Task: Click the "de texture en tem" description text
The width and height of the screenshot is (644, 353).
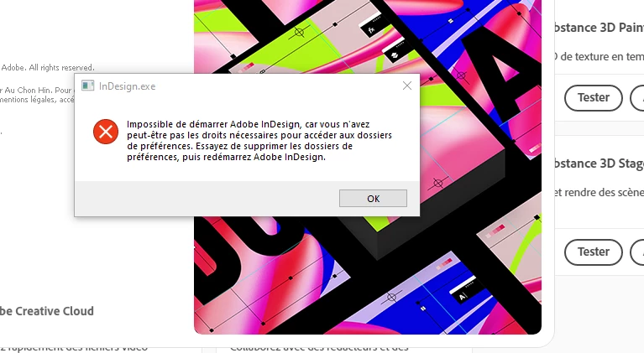Action: 602,56
